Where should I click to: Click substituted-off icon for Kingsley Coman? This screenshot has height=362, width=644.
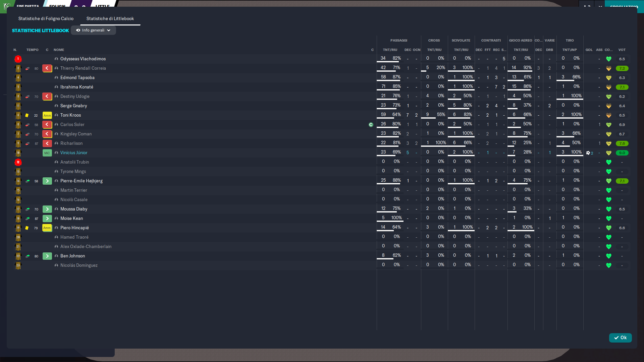click(x=47, y=134)
